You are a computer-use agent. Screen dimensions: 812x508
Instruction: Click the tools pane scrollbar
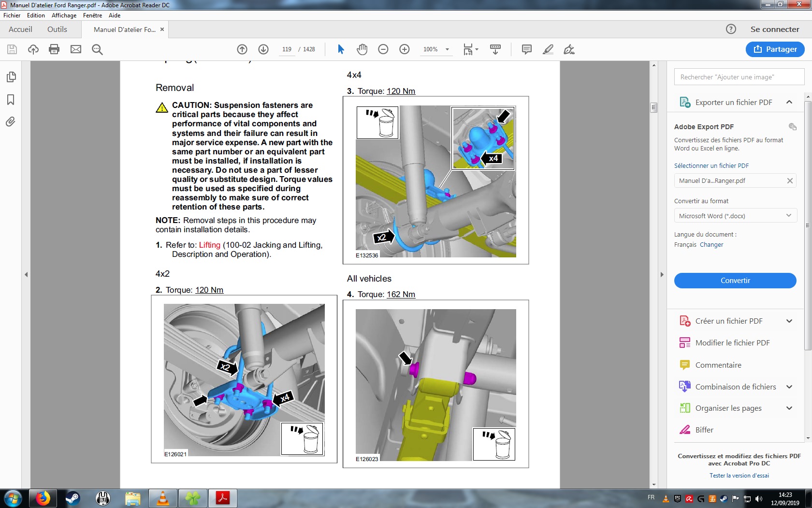point(808,225)
